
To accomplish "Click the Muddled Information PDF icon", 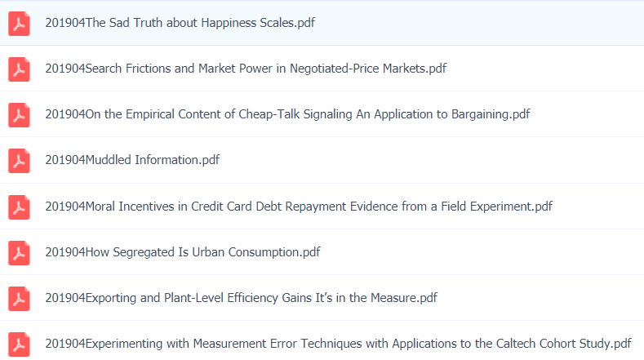I will [x=19, y=160].
